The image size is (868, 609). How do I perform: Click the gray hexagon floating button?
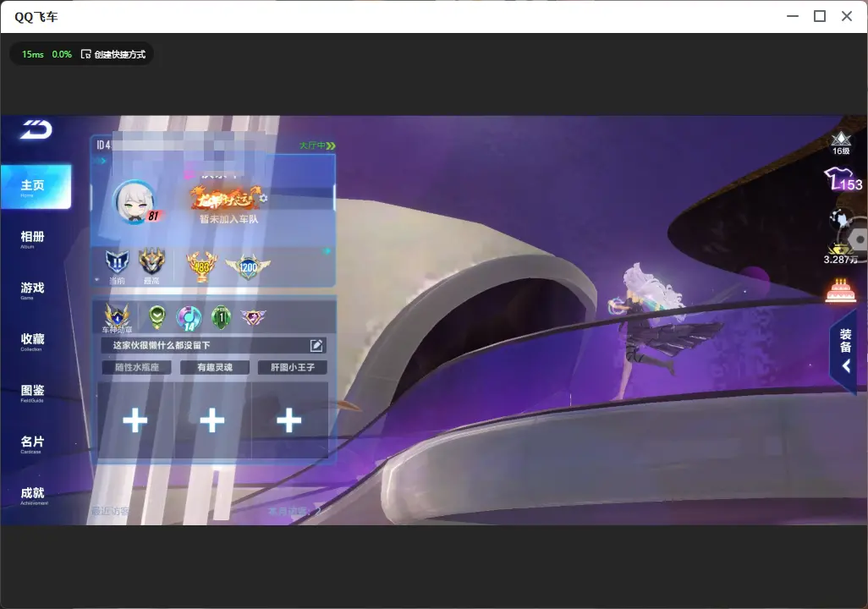pyautogui.click(x=859, y=239)
